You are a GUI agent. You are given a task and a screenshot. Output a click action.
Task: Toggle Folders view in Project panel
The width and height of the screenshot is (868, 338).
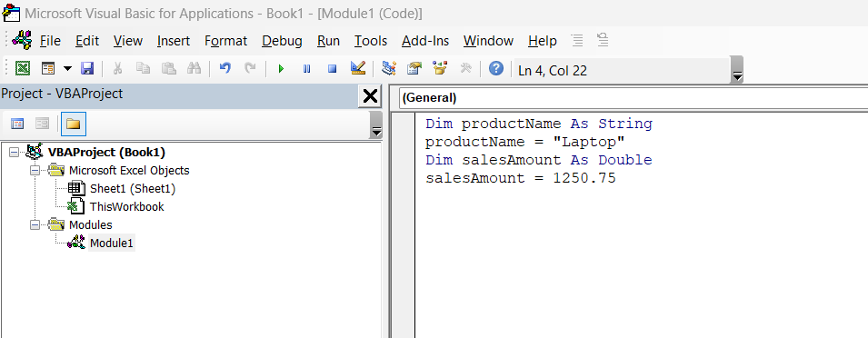point(73,124)
